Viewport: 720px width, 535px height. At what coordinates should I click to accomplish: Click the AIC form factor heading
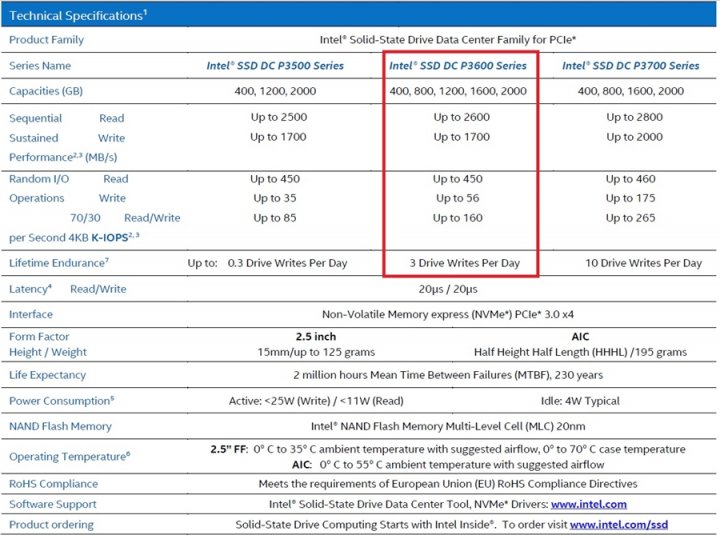580,337
